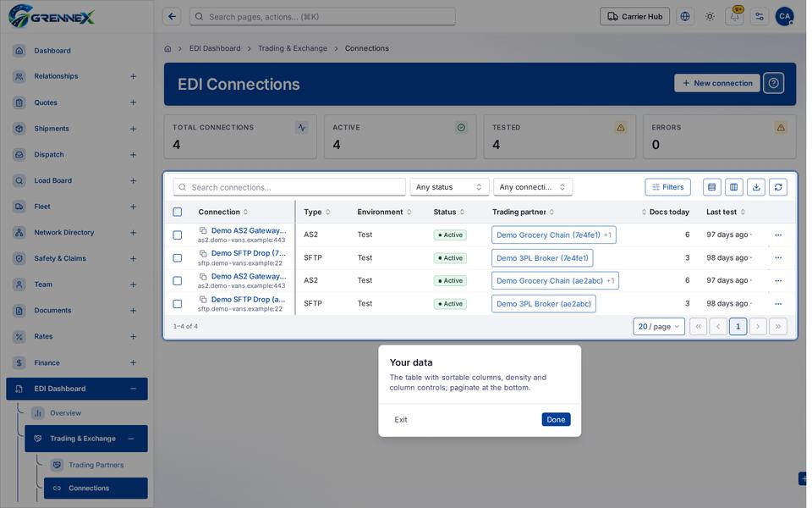Select Connections in the sidebar

tap(96, 489)
